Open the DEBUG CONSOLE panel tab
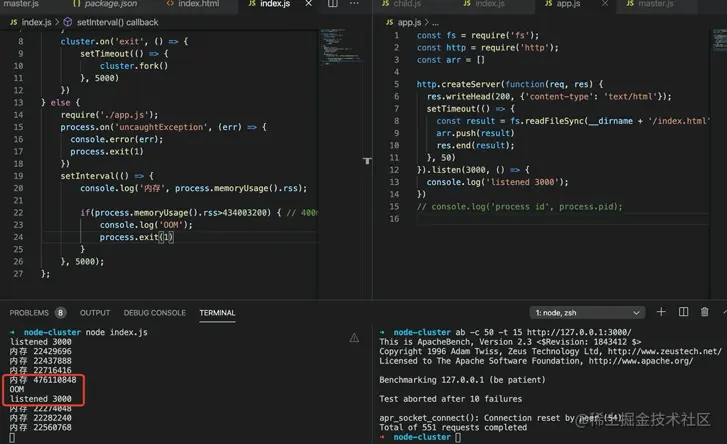 (154, 313)
